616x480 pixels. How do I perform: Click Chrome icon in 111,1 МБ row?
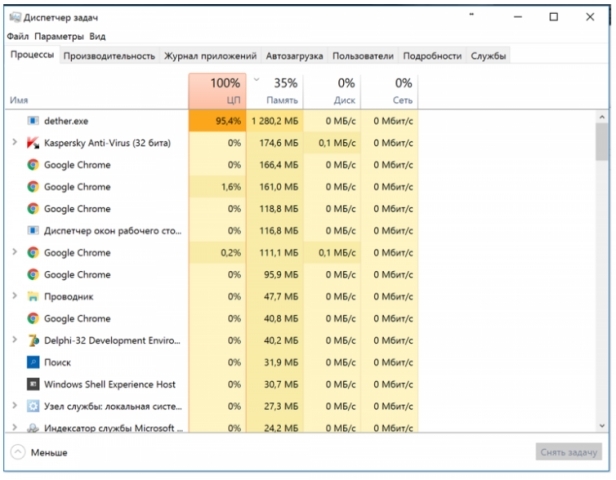coord(33,252)
